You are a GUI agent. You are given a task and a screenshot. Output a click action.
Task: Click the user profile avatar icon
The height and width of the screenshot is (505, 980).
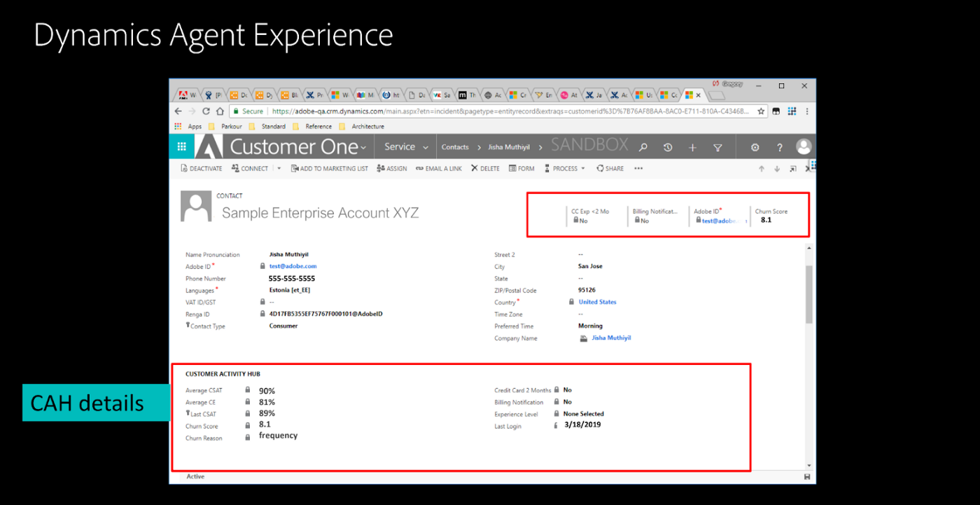pyautogui.click(x=804, y=146)
